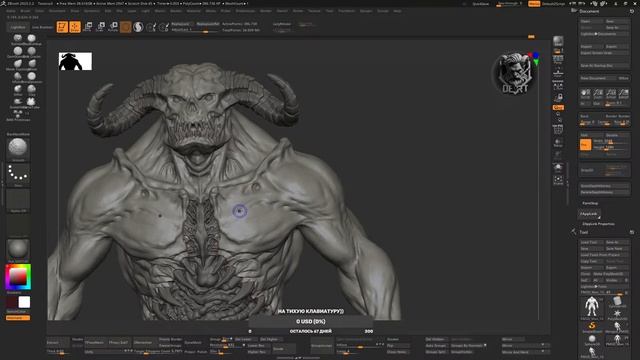Toggle the orange XYZ rotation button
This screenshot has height=360, width=640.
pos(558,107)
